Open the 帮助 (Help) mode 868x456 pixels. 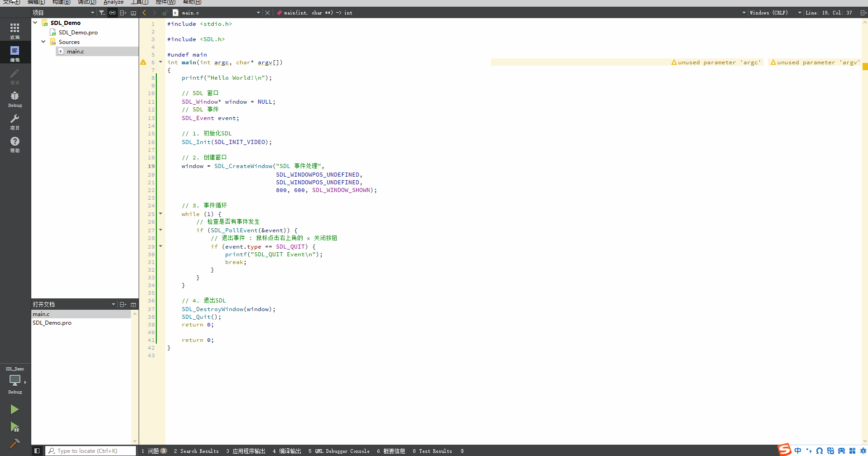click(15, 144)
